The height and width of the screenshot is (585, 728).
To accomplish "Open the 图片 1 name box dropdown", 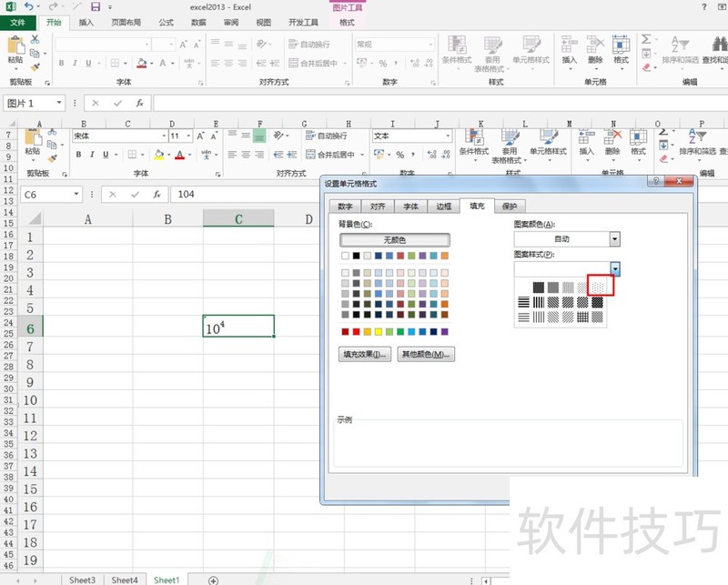I will (59, 103).
